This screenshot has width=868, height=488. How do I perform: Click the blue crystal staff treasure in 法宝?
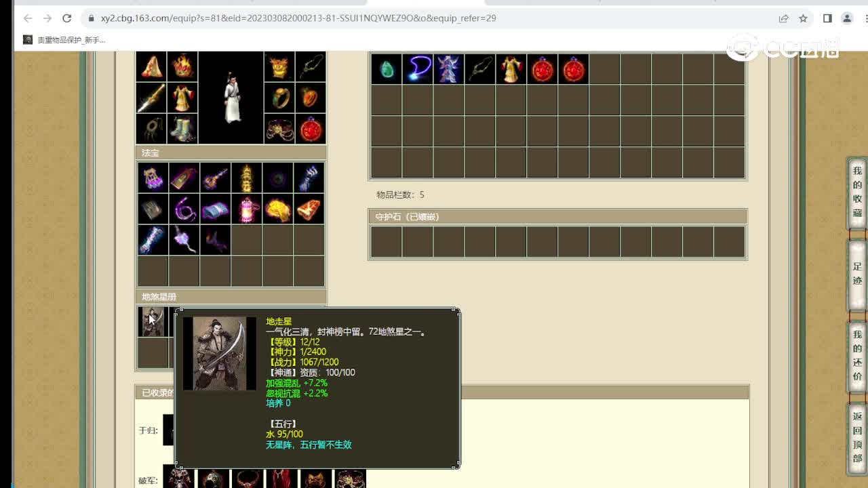pos(153,240)
